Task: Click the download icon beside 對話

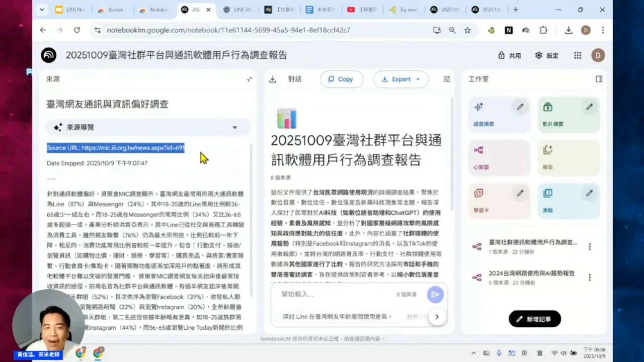Action: tap(273, 79)
